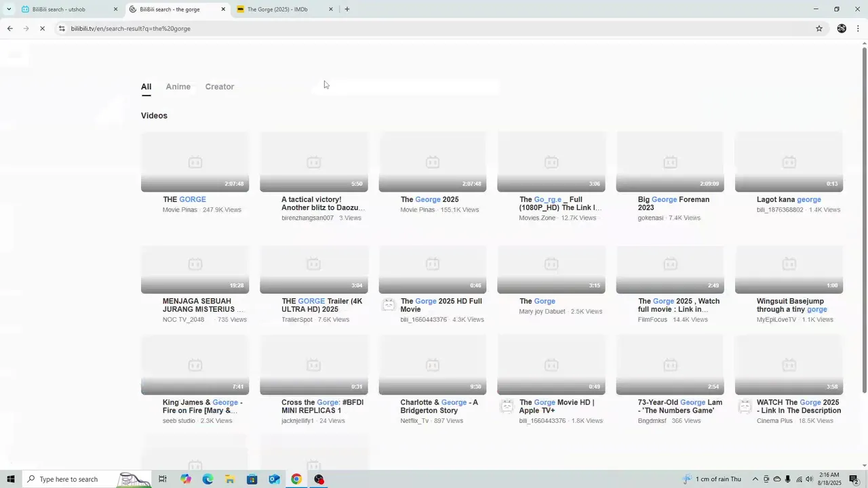Viewport: 868px width, 488px height.
Task: Open 'Charlotte & George - A Bridgerton Story' video
Action: point(439,407)
